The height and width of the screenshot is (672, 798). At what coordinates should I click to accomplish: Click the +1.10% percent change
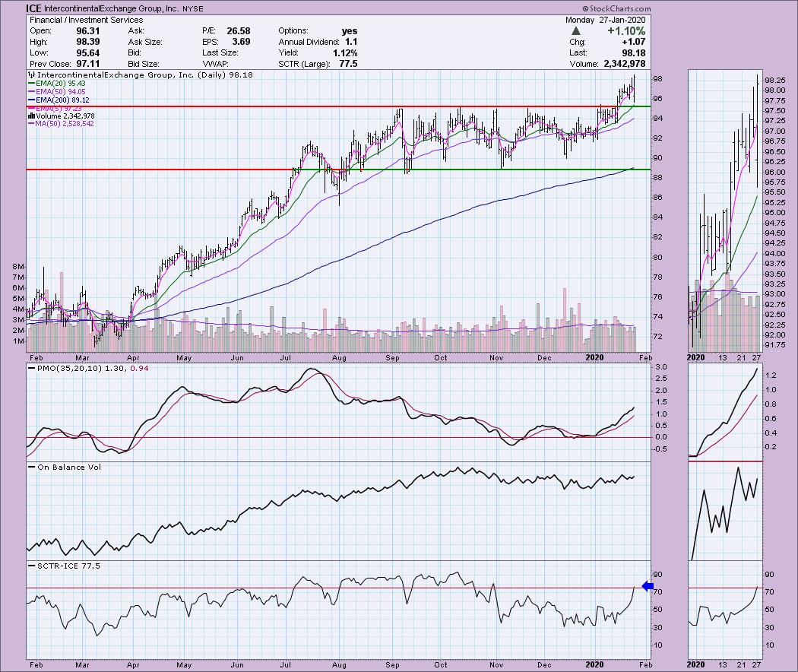[626, 31]
